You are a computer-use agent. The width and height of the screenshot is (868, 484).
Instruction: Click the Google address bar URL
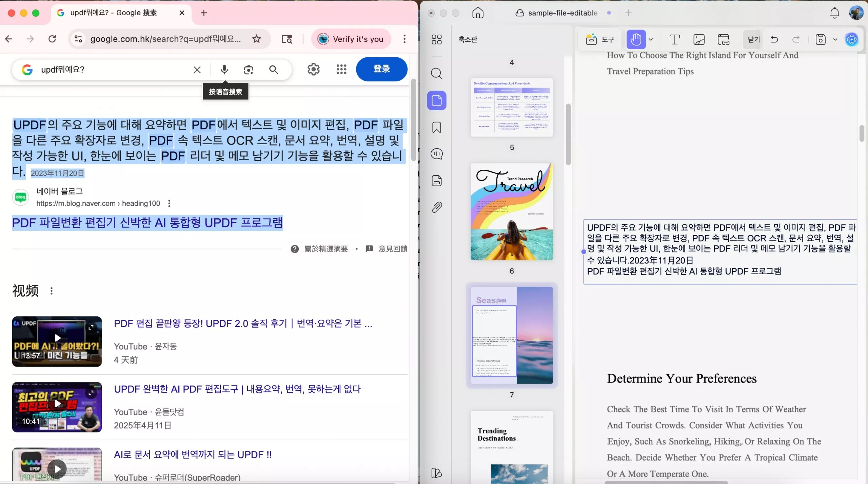[165, 39]
